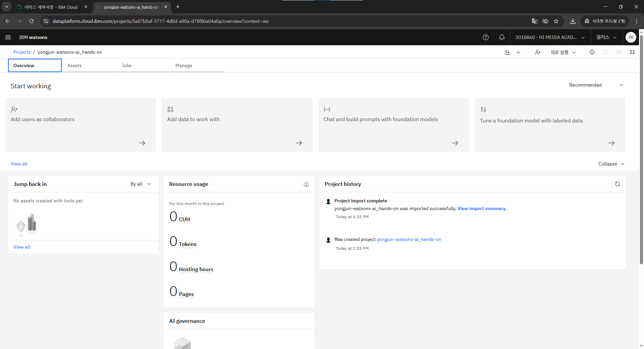The height and width of the screenshot is (349, 644).
Task: Click the Pages usage label
Action: click(x=186, y=294)
